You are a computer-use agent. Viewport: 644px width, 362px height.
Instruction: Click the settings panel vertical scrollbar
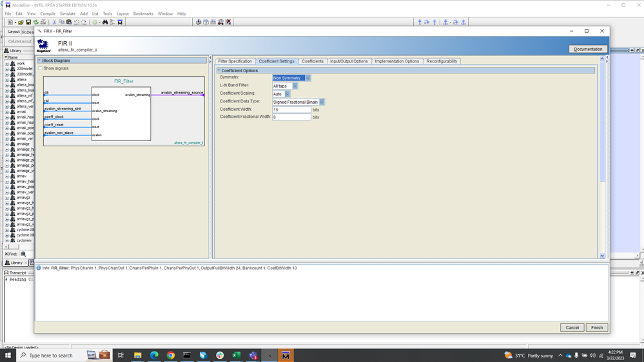(x=602, y=122)
